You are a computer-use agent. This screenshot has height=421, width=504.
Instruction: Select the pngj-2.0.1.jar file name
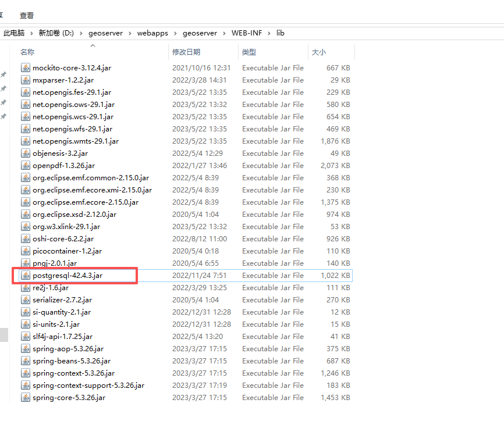55,263
